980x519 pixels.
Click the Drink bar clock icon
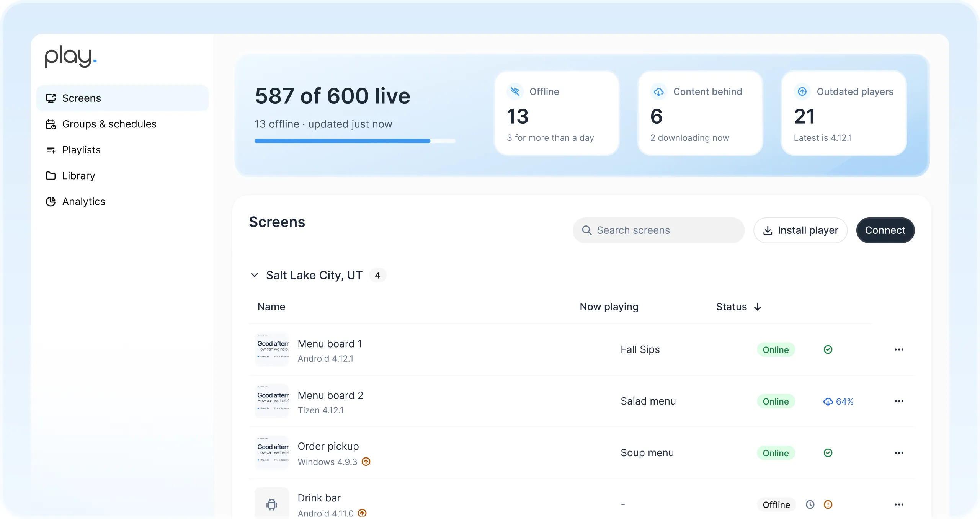(x=810, y=504)
